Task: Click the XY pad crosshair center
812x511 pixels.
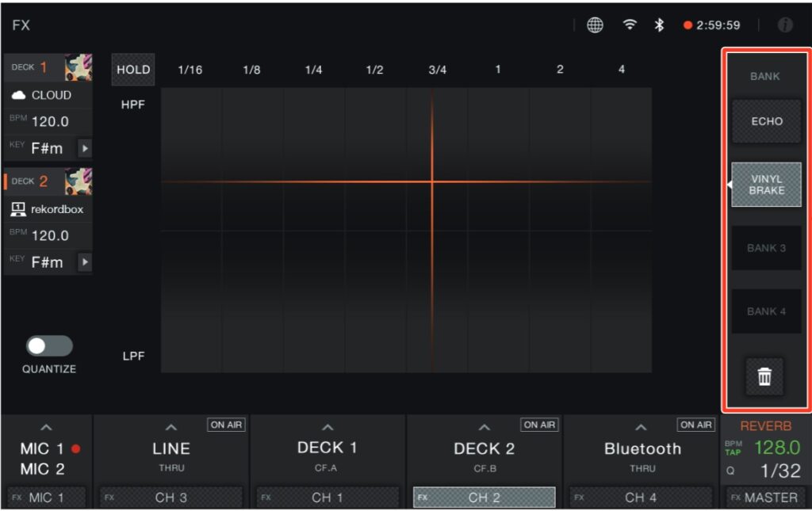Action: point(432,181)
